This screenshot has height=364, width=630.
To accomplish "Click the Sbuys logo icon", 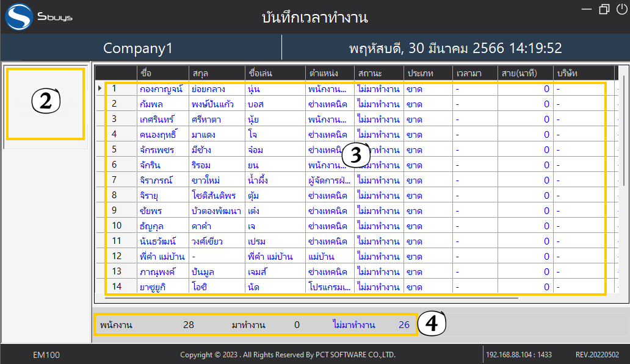I will [19, 16].
